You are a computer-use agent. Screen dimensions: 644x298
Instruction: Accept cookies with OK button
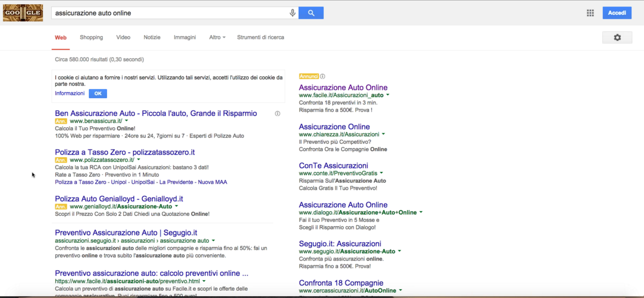[98, 93]
